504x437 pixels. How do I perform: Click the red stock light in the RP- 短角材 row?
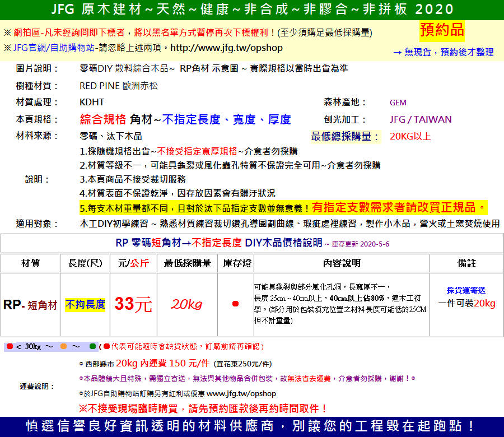(x=235, y=304)
